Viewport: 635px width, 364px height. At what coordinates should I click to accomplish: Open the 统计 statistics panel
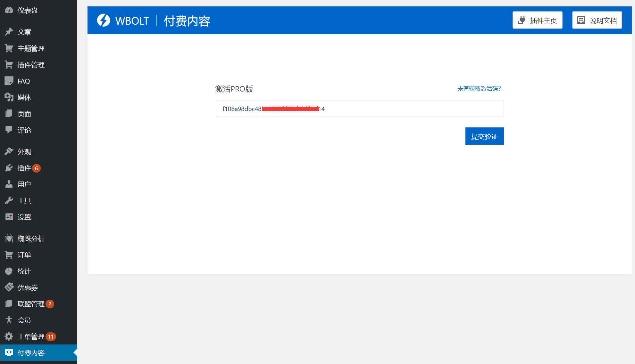click(x=9, y=271)
